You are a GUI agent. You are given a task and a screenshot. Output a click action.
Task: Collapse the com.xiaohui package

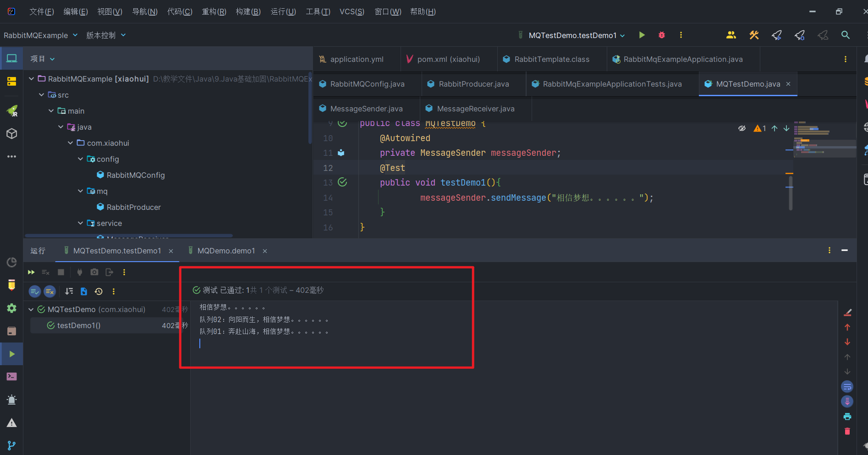(70, 143)
